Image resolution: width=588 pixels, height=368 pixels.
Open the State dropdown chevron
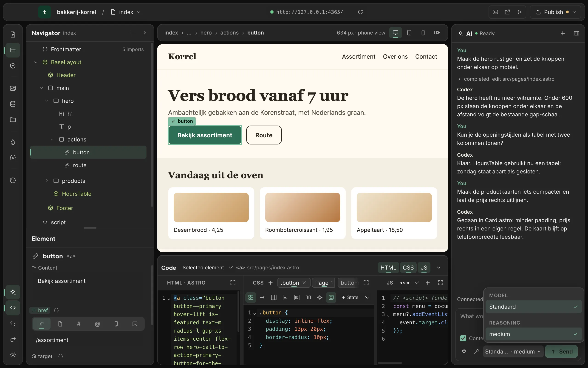[x=367, y=297]
